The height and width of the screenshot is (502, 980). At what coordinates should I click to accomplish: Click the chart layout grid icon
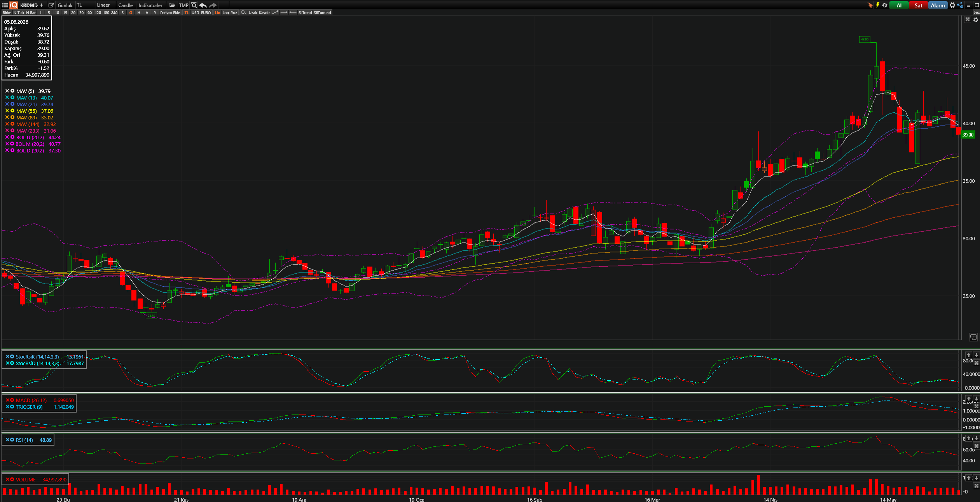968,19
